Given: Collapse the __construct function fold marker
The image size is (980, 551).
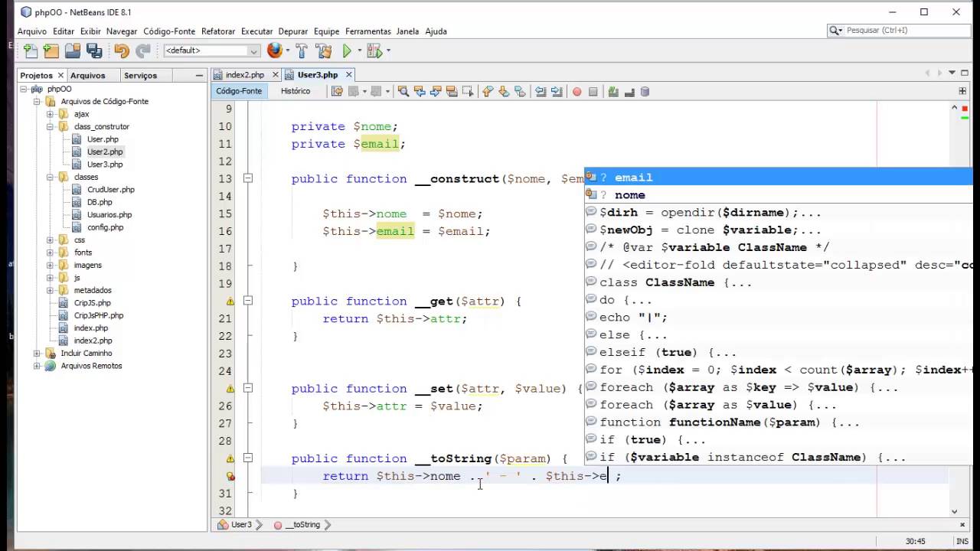Looking at the screenshot, I should (x=247, y=178).
